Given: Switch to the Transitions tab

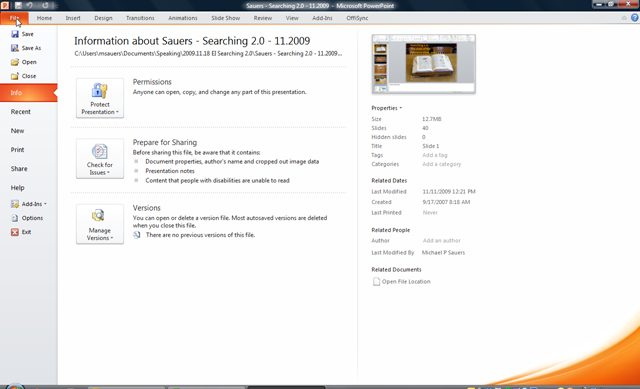Looking at the screenshot, I should coord(140,18).
